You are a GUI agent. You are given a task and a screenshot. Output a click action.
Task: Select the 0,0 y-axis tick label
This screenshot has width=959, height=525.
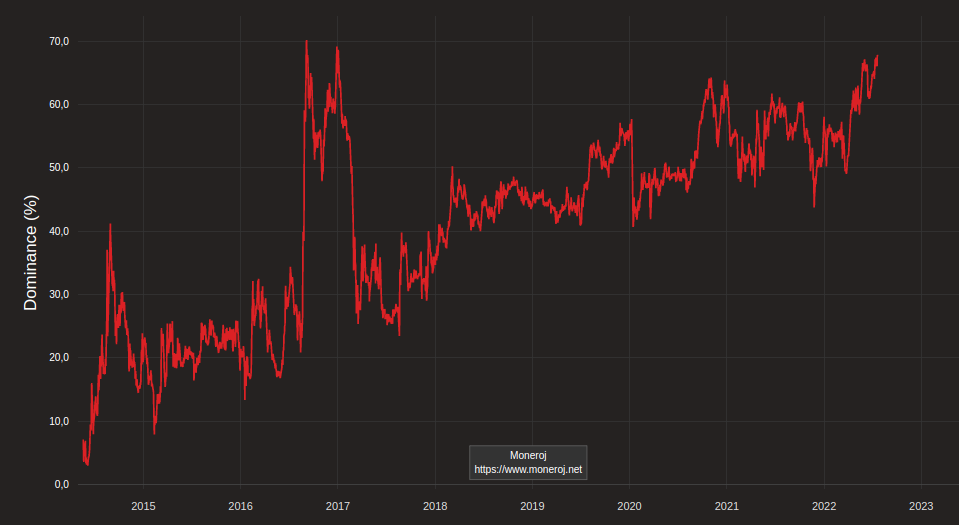coord(62,484)
